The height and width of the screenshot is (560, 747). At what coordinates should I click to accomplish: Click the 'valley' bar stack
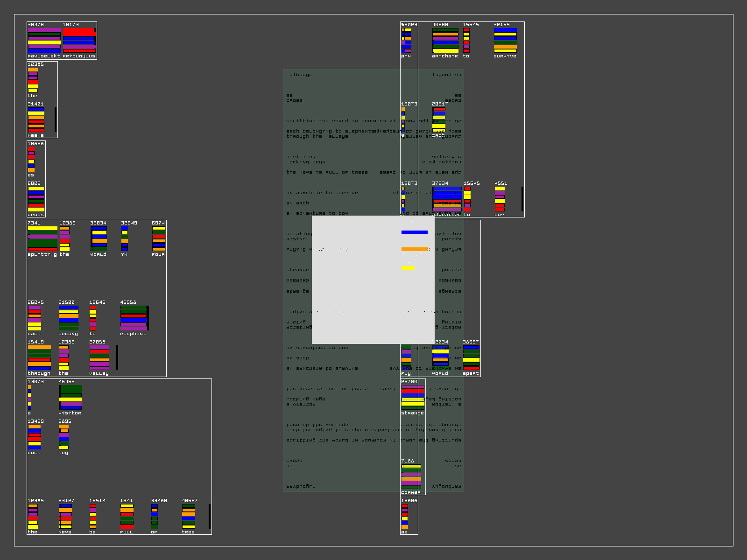[99, 357]
